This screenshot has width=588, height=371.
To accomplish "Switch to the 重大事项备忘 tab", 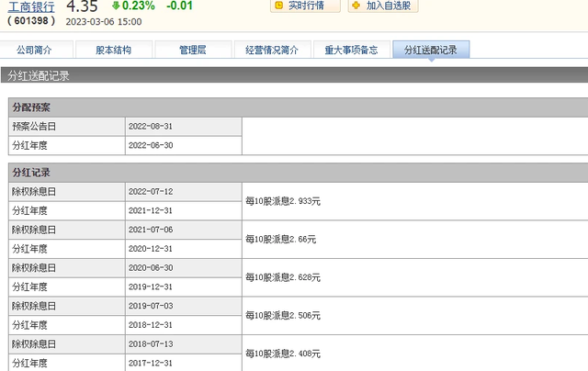I will (351, 50).
